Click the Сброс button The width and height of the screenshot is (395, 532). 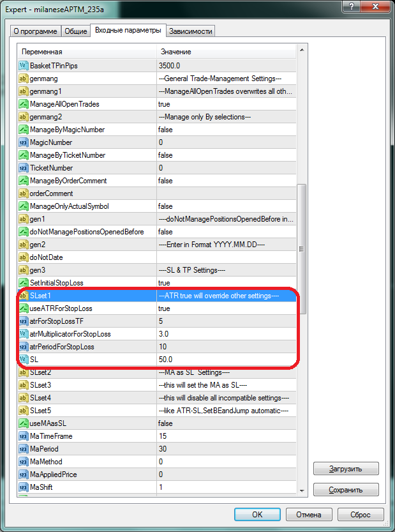tap(361, 515)
